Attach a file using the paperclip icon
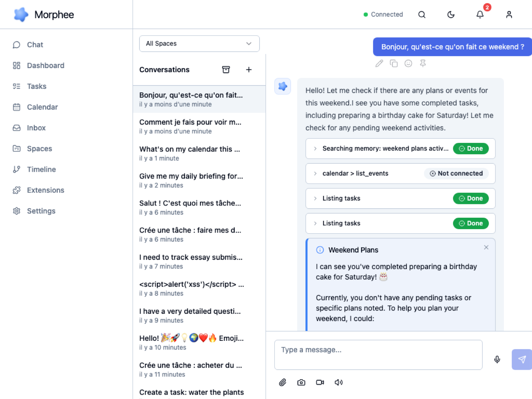The height and width of the screenshot is (399, 532). [282, 382]
